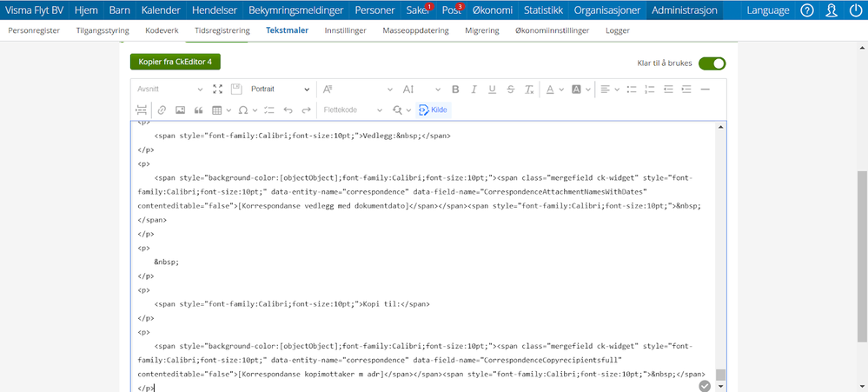Open the special characters omega icon
868x392 pixels.
click(x=242, y=110)
